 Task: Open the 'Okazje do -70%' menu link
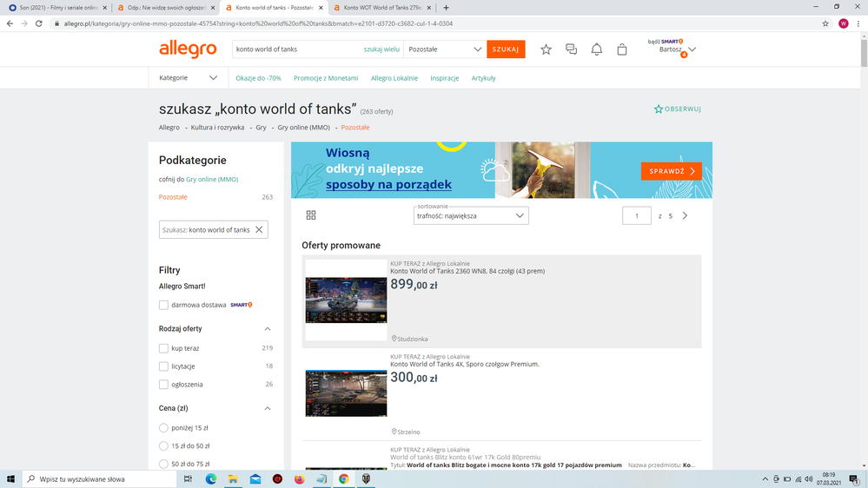coord(258,78)
